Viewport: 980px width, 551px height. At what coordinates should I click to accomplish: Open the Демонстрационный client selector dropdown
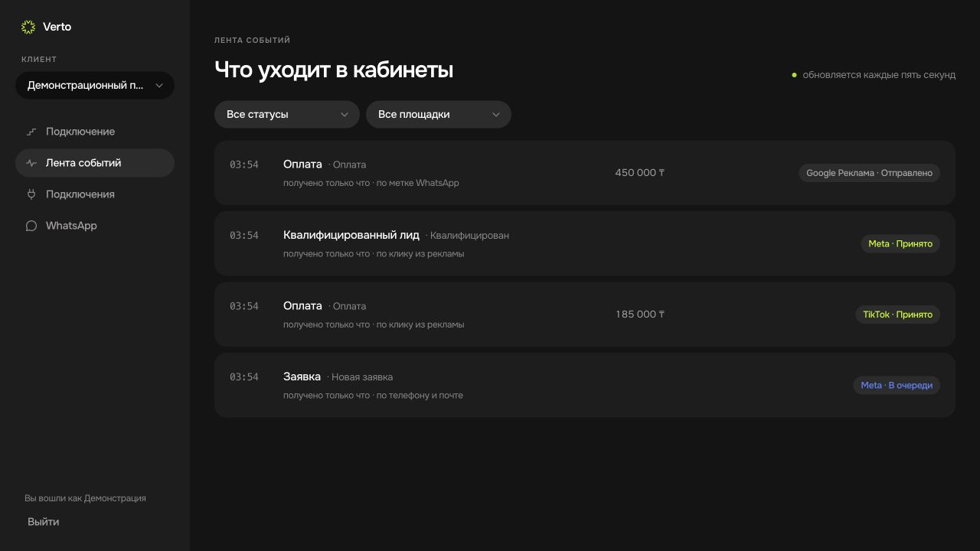pyautogui.click(x=95, y=85)
